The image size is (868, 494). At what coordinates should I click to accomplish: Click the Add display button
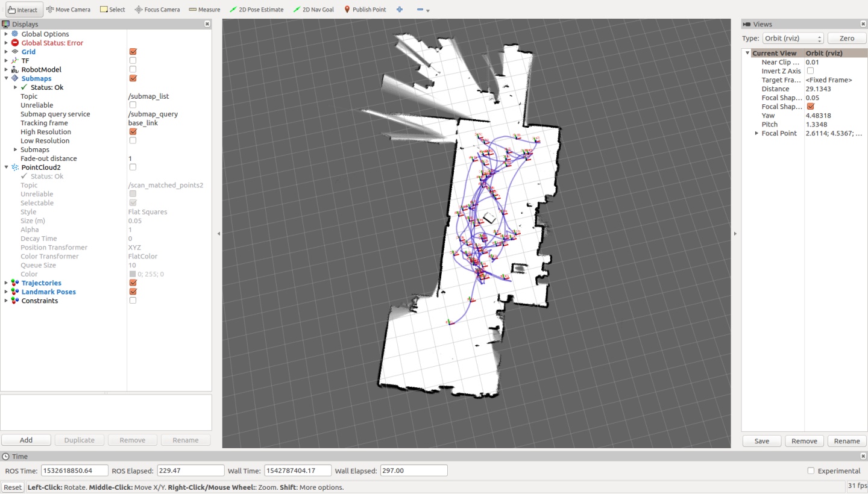pyautogui.click(x=26, y=440)
